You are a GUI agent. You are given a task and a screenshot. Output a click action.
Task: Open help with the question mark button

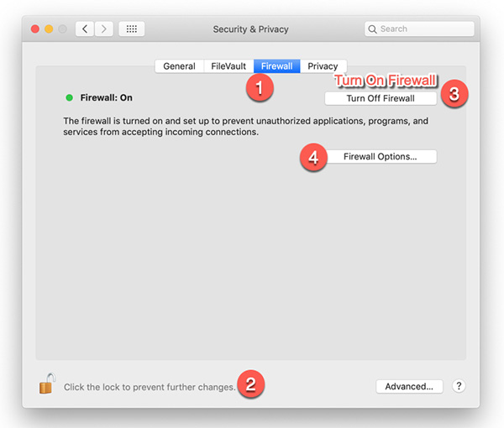pyautogui.click(x=459, y=387)
